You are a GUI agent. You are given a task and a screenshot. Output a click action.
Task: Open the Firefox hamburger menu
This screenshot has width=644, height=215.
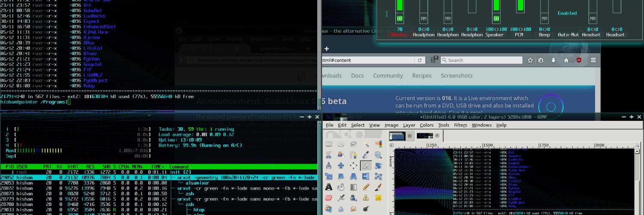pos(593,60)
